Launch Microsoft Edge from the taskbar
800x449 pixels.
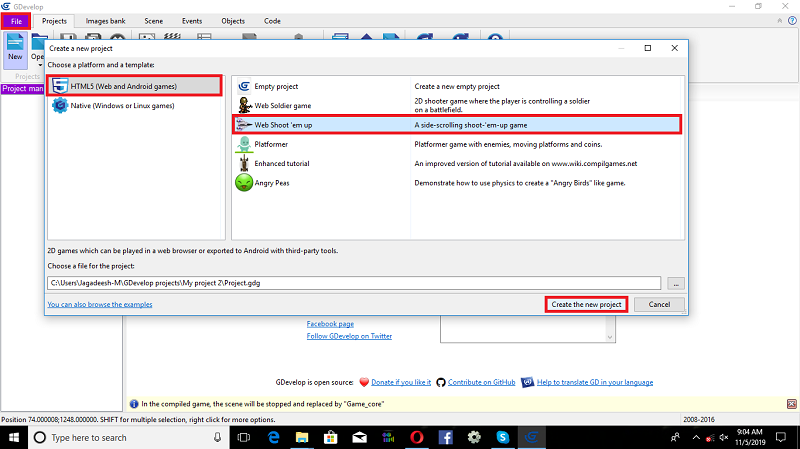coord(273,438)
